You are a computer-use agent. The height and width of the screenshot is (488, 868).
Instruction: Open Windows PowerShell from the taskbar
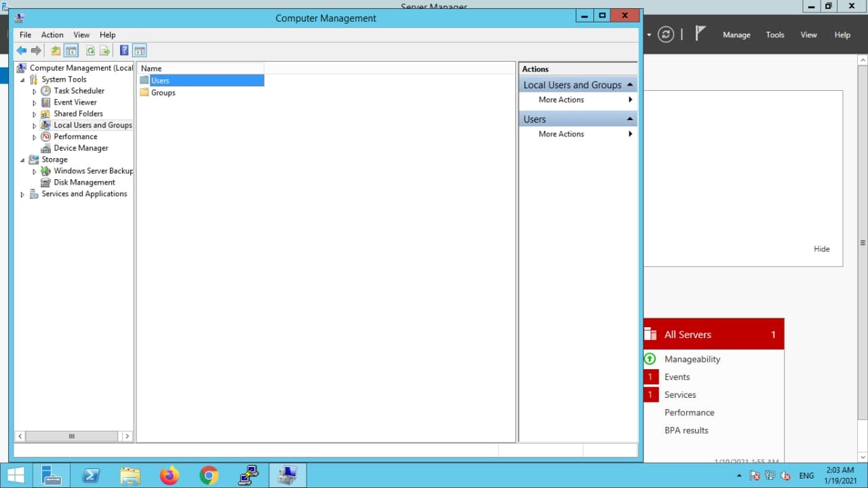coord(91,476)
